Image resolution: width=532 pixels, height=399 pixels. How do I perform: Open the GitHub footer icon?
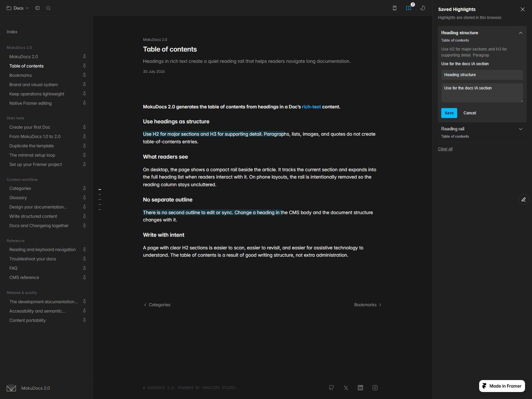[x=332, y=388]
